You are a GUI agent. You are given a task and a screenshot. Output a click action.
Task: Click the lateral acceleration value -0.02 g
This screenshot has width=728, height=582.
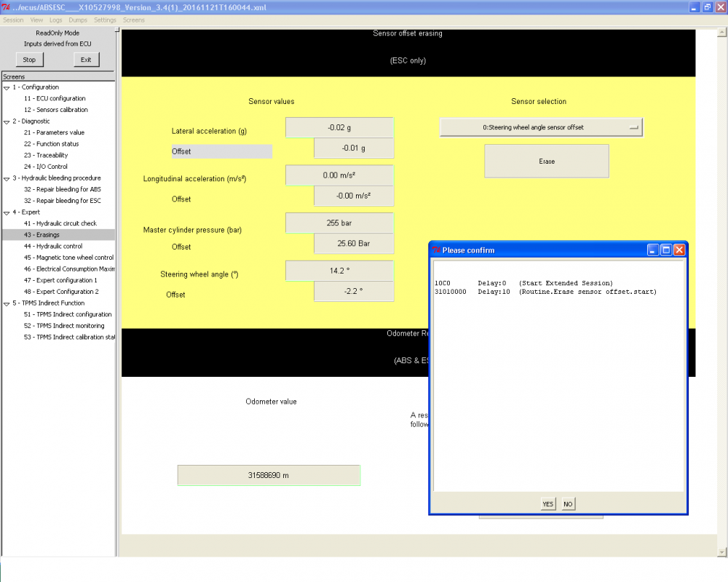click(x=339, y=127)
